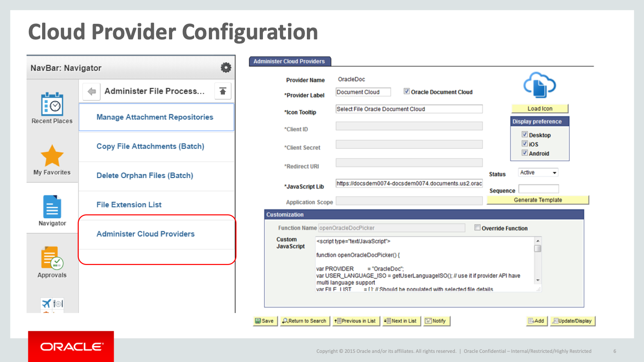This screenshot has width=644, height=362.
Task: Focus the Client ID field
Action: [409, 126]
